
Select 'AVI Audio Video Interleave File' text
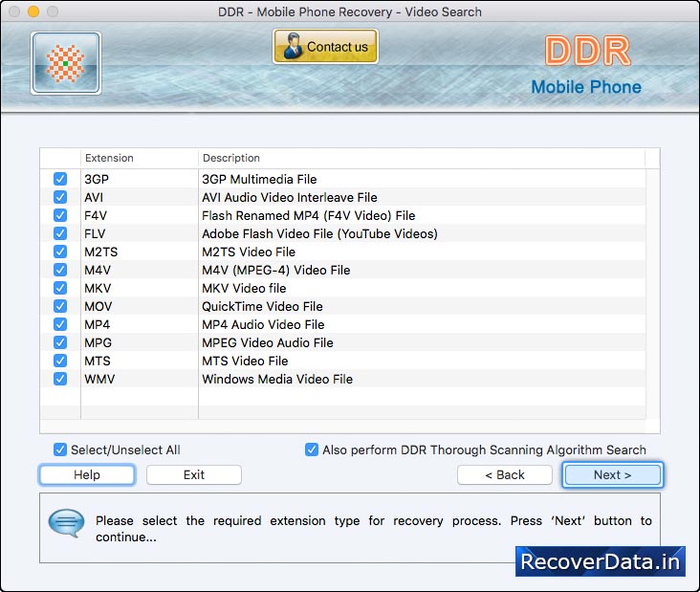290,197
